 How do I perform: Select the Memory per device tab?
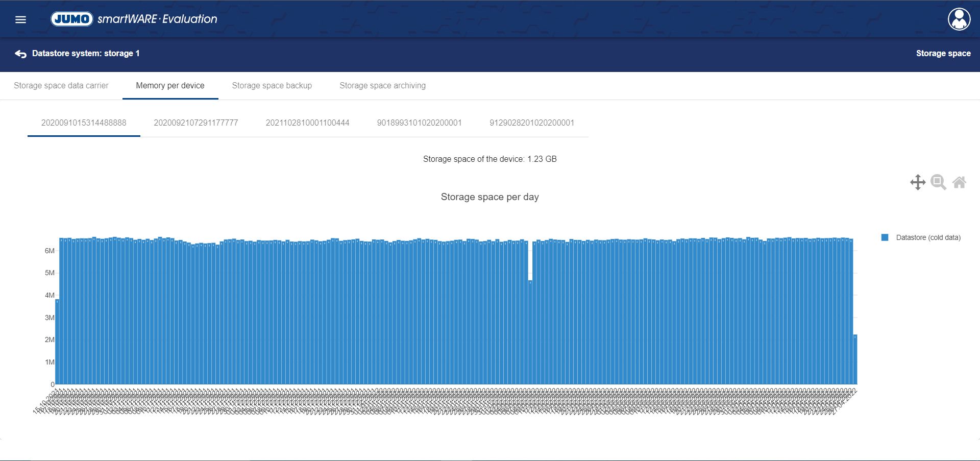click(x=170, y=86)
